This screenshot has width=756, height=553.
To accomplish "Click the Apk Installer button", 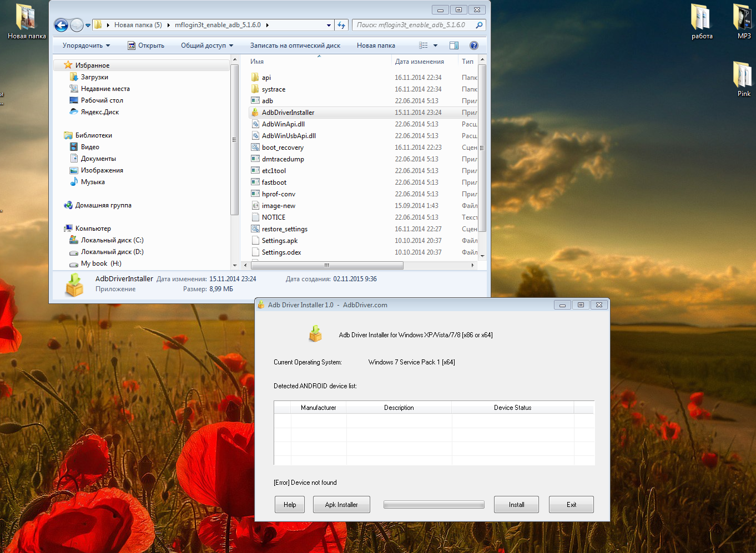I will [x=341, y=505].
